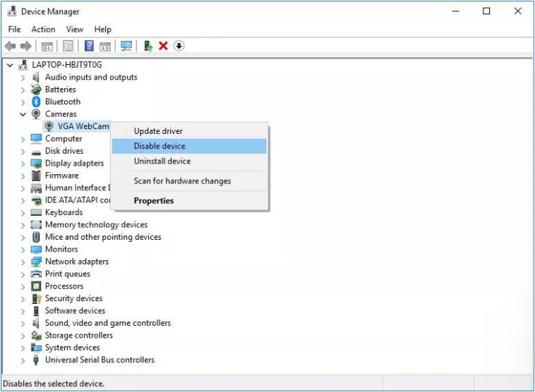The image size is (535, 392).
Task: Click the Back arrow toolbar icon
Action: (11, 46)
